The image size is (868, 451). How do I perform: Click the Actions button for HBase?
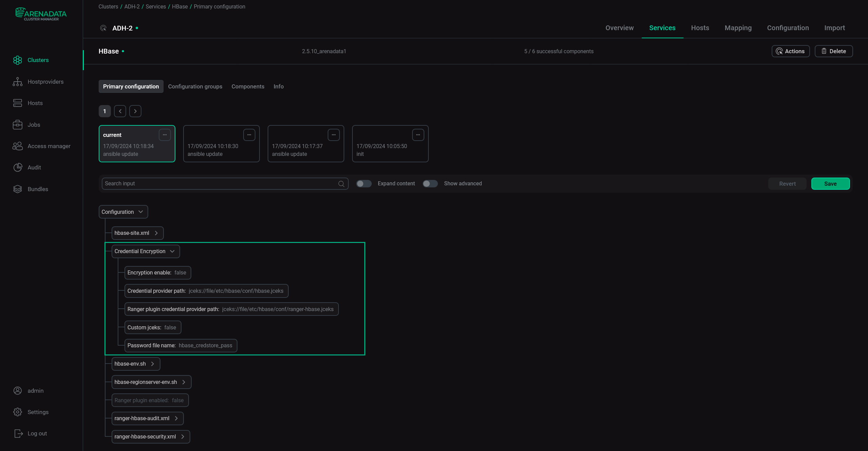pyautogui.click(x=790, y=51)
